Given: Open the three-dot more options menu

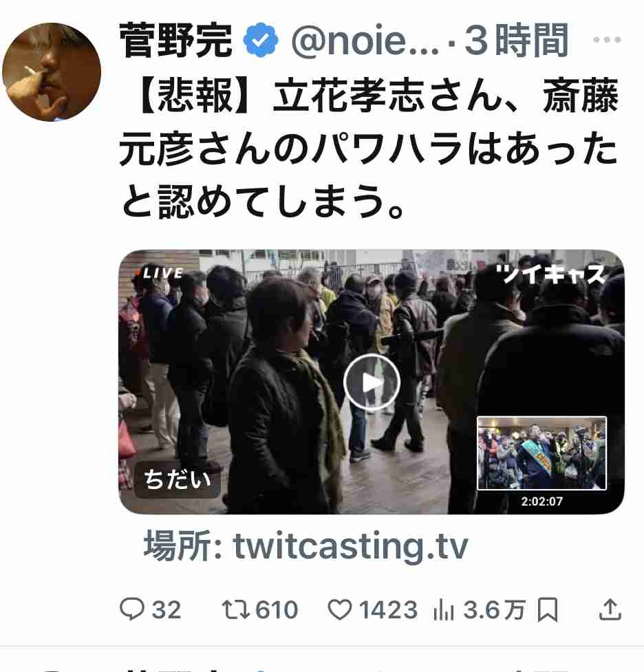Looking at the screenshot, I should point(607,40).
